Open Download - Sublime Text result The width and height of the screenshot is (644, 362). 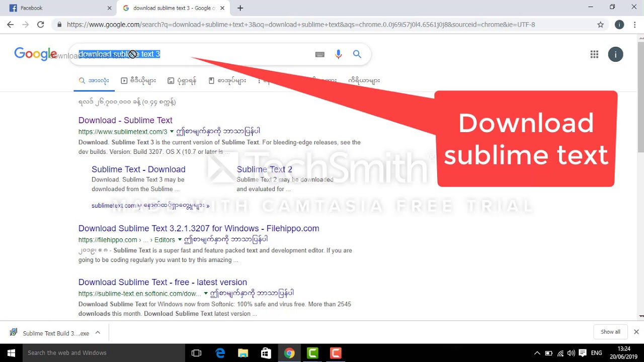pos(125,120)
